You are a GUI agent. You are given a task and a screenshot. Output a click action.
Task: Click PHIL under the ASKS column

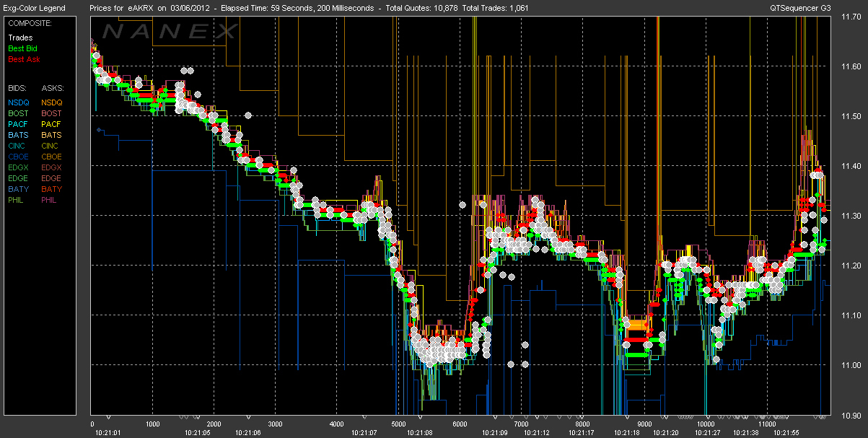tap(51, 200)
